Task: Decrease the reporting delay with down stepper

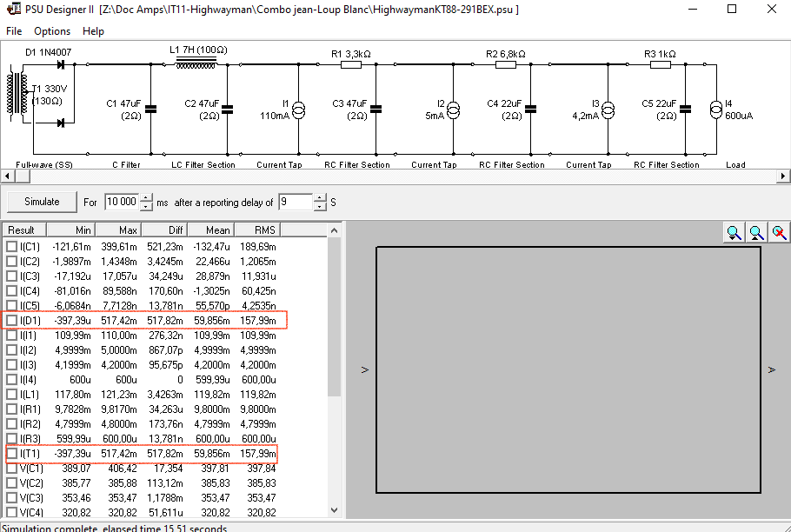Action: tap(320, 206)
